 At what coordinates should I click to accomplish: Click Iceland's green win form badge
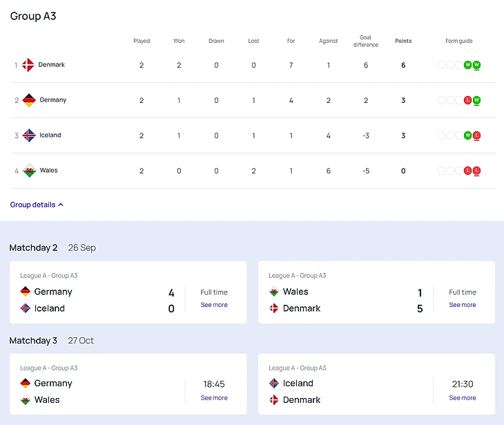tap(467, 135)
